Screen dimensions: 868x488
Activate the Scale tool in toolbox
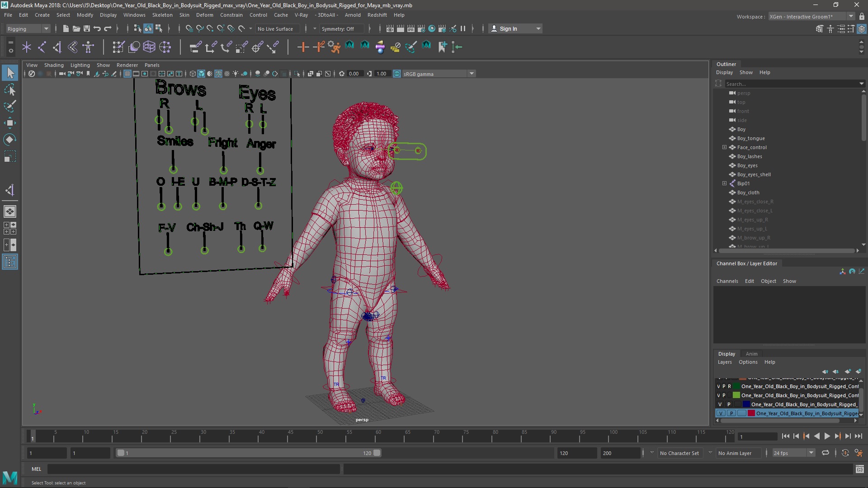point(10,156)
